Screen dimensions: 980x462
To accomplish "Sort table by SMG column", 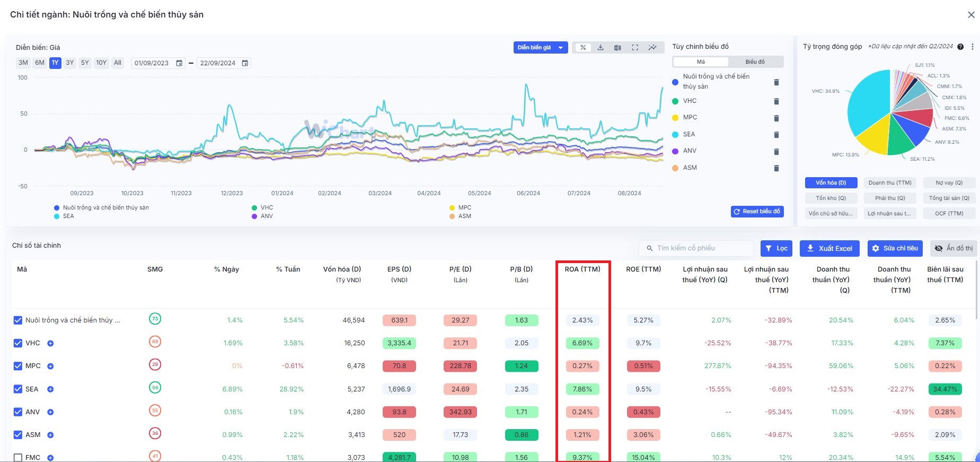I will pos(155,269).
